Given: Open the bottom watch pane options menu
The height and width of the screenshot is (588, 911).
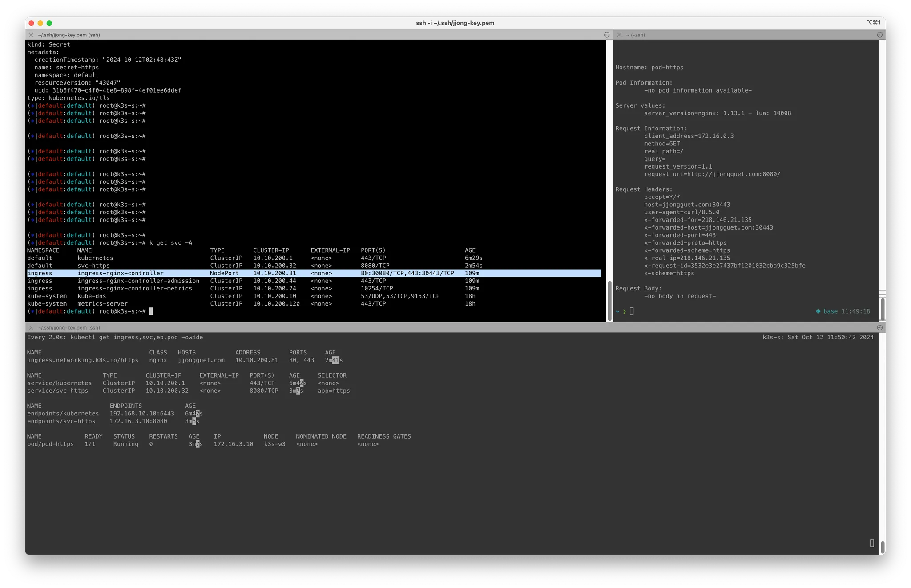Looking at the screenshot, I should point(879,327).
